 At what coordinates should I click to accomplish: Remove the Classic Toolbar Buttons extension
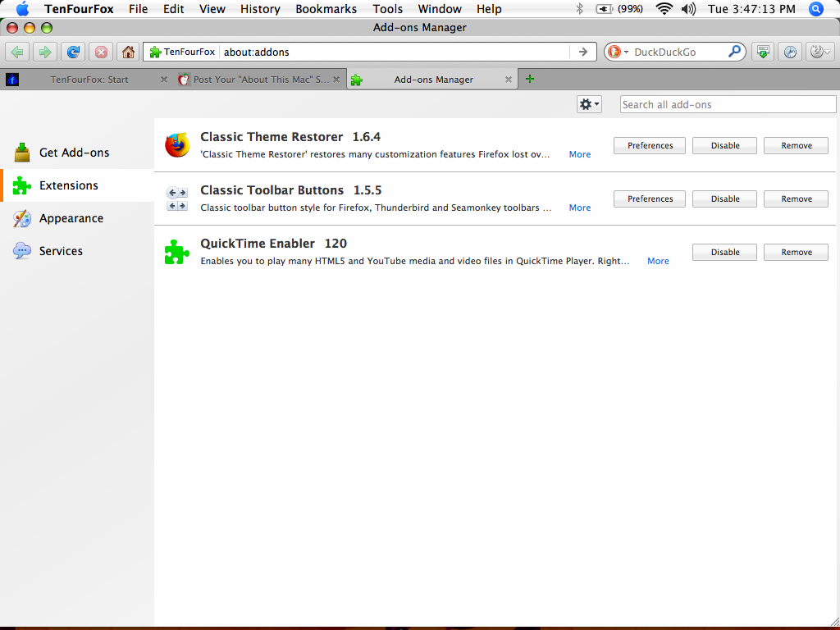click(796, 199)
